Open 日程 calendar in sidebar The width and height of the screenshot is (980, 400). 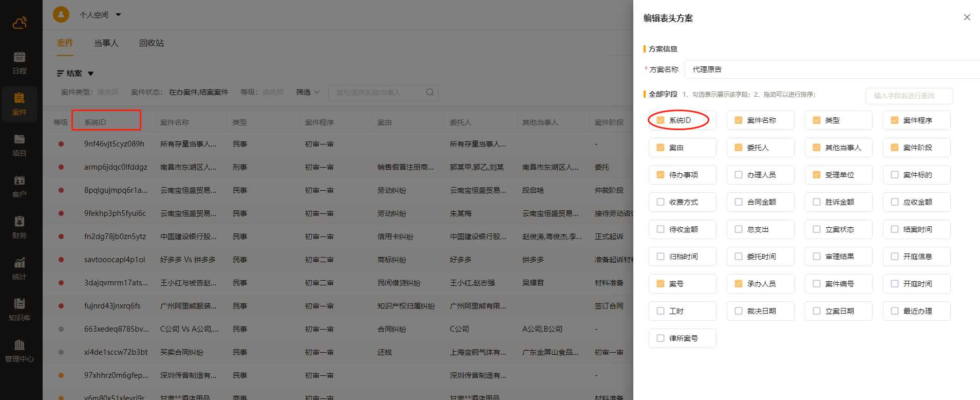coord(20,63)
